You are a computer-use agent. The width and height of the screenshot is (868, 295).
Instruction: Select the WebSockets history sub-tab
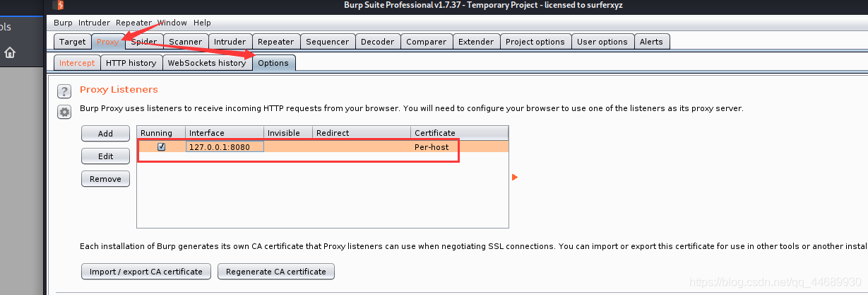(207, 63)
